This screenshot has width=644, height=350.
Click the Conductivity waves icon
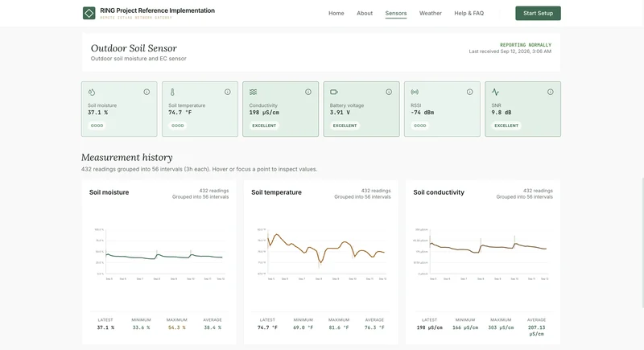[x=253, y=92]
